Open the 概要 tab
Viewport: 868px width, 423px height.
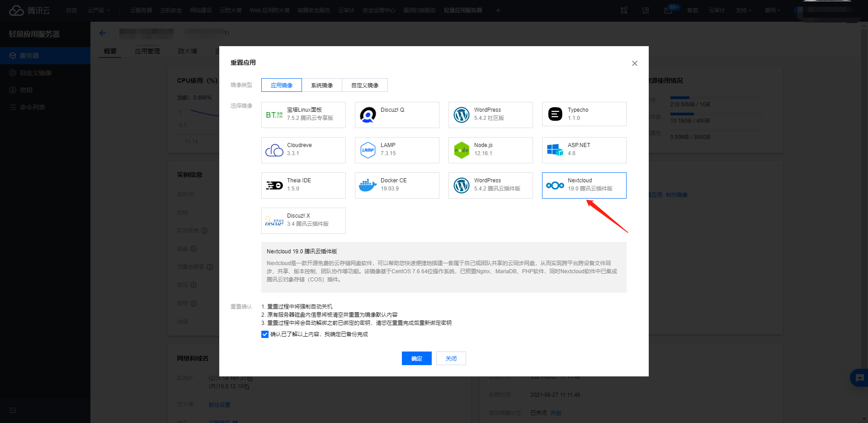(110, 51)
